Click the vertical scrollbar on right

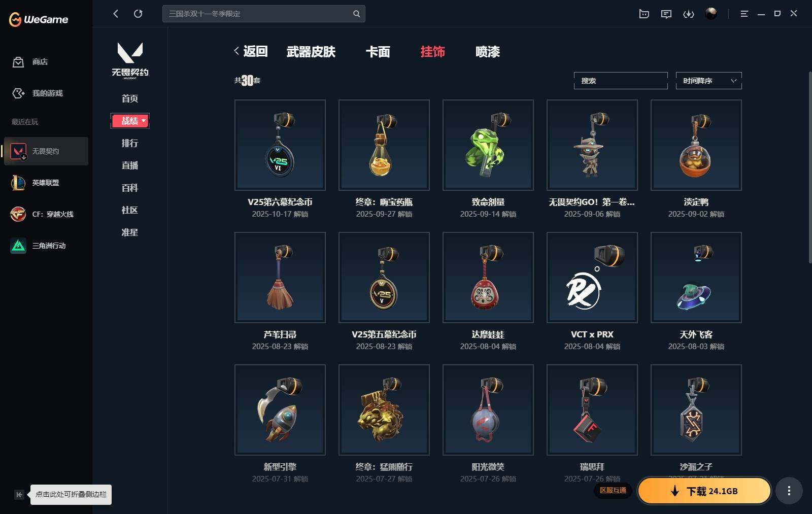click(809, 167)
